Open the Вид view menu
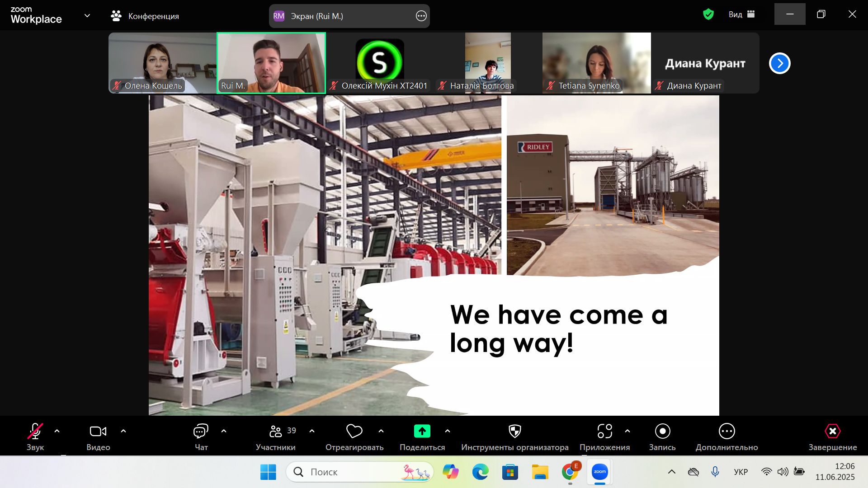 pyautogui.click(x=741, y=14)
